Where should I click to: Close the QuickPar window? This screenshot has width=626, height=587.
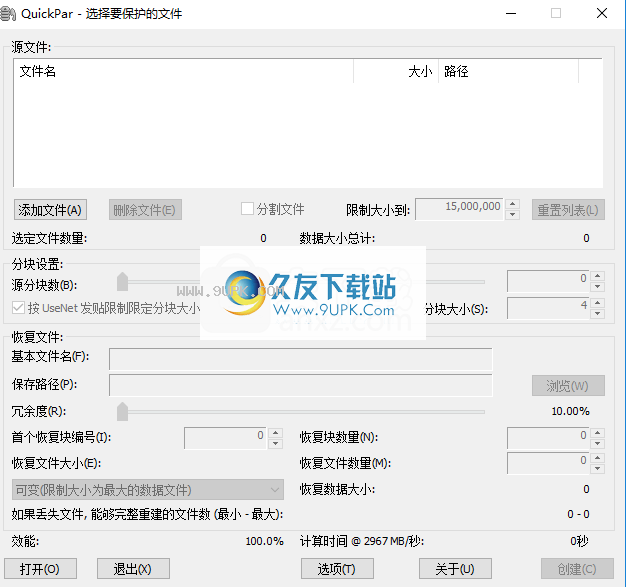pos(602,14)
